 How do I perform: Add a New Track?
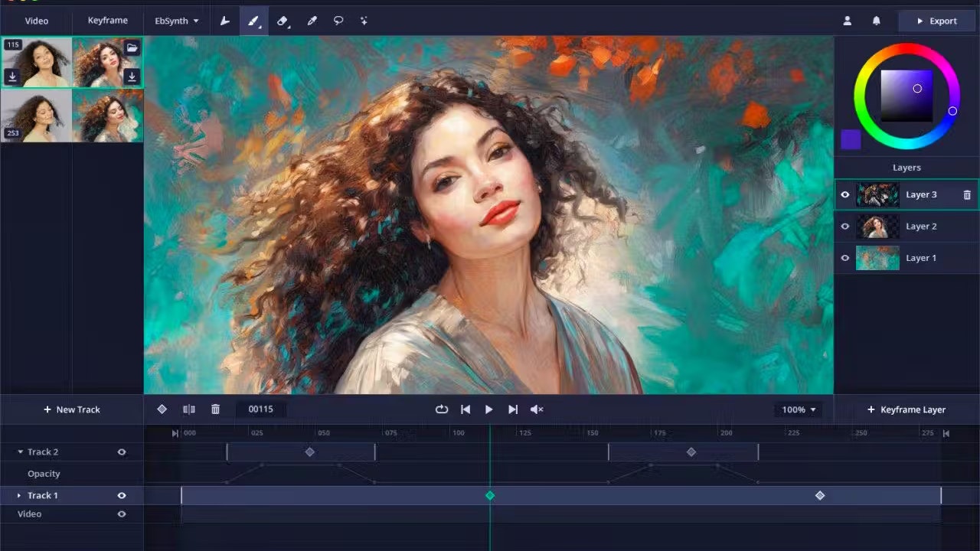[71, 409]
